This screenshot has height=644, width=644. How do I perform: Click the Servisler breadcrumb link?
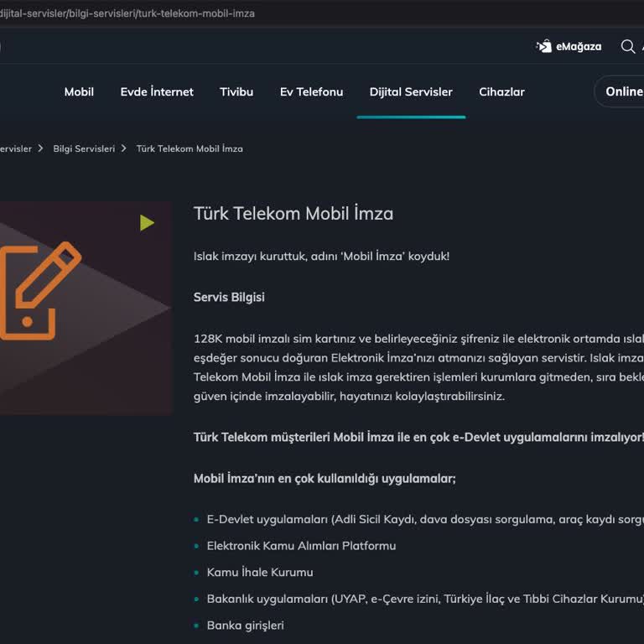click(16, 148)
